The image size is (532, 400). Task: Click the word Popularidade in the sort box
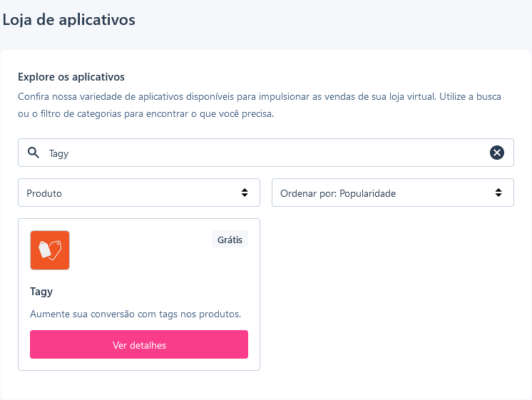pyautogui.click(x=367, y=193)
